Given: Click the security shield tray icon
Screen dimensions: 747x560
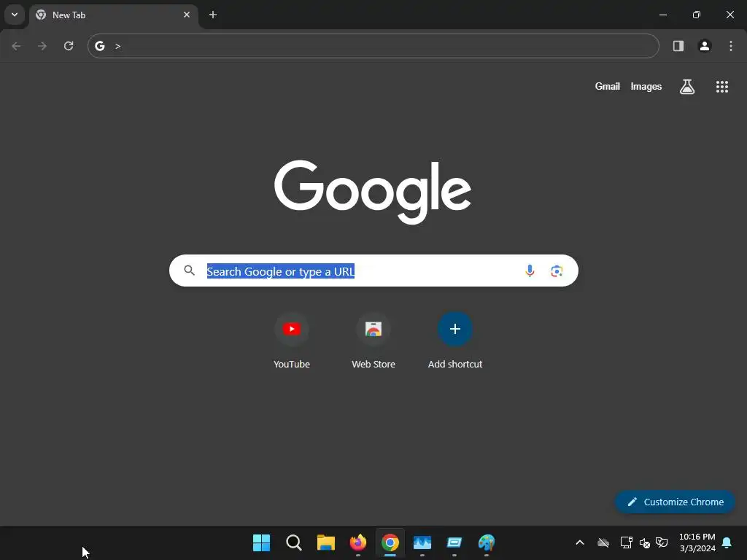Looking at the screenshot, I should 662,542.
